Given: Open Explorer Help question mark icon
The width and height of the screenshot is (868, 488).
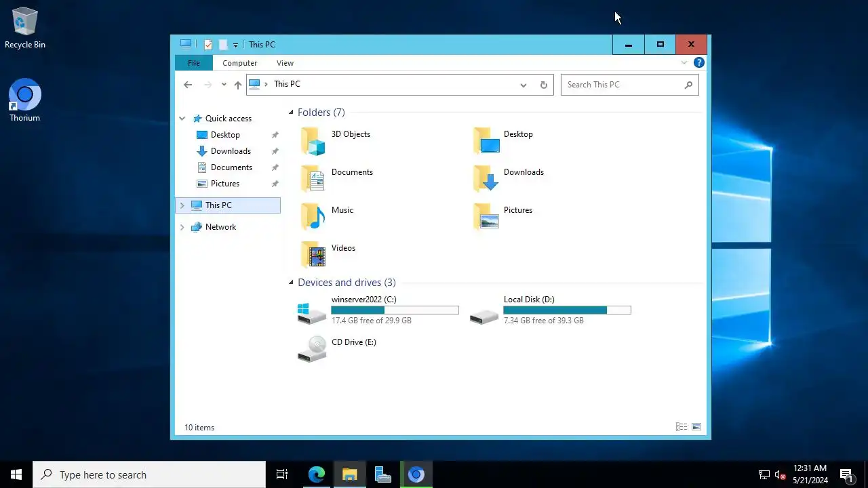Looking at the screenshot, I should (x=699, y=63).
